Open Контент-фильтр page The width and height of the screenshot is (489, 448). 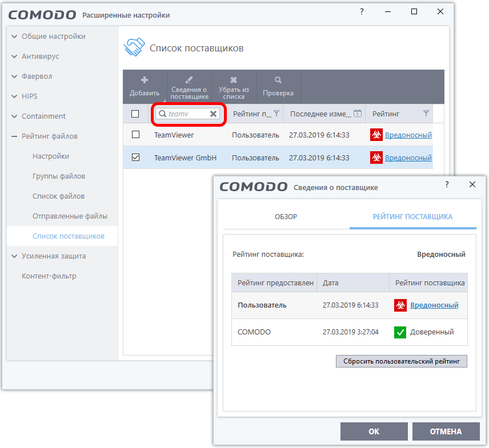(x=49, y=276)
